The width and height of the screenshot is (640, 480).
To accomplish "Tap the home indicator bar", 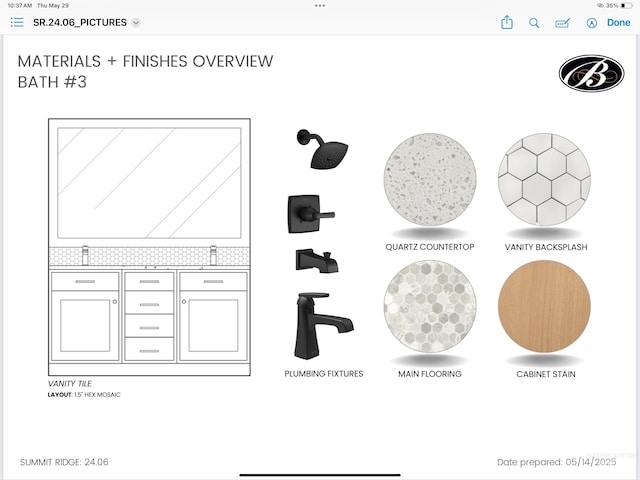I will tap(320, 475).
